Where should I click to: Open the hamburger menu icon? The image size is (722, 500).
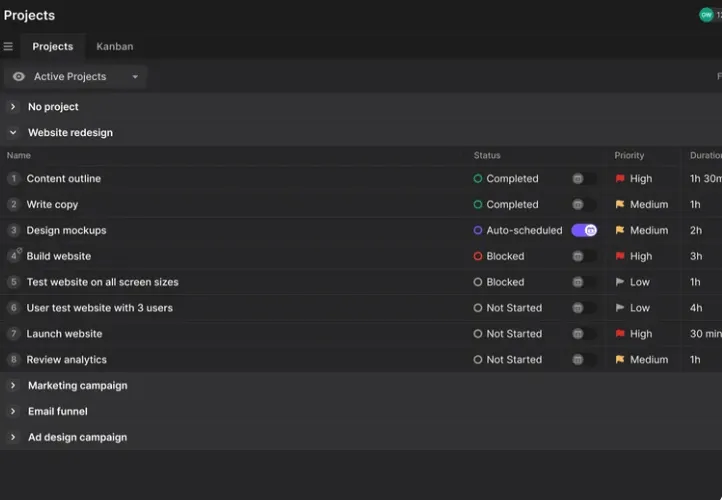(8, 47)
